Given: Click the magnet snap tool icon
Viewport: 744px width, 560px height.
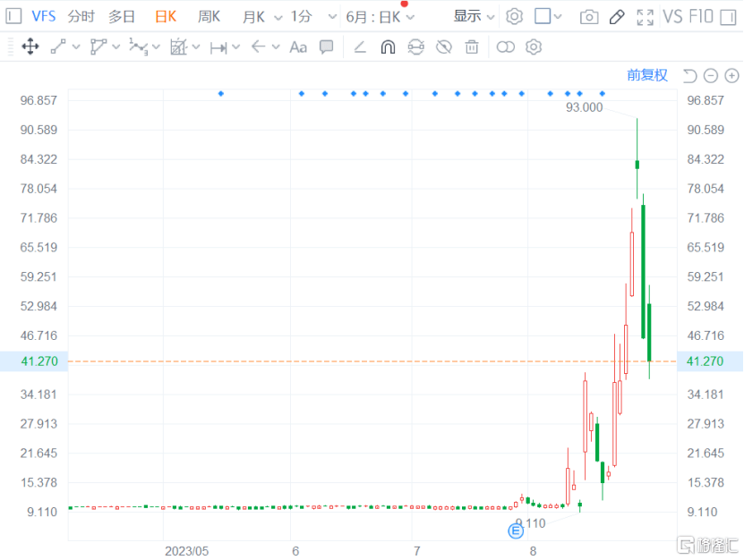Looking at the screenshot, I should (388, 47).
